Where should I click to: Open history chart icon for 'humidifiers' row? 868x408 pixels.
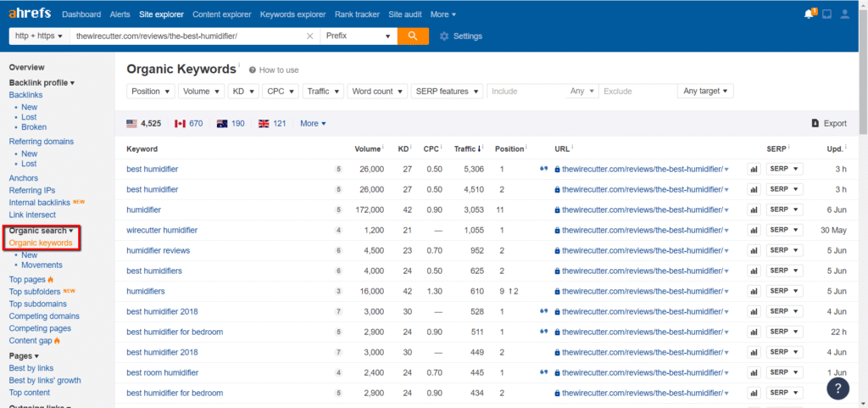[754, 291]
